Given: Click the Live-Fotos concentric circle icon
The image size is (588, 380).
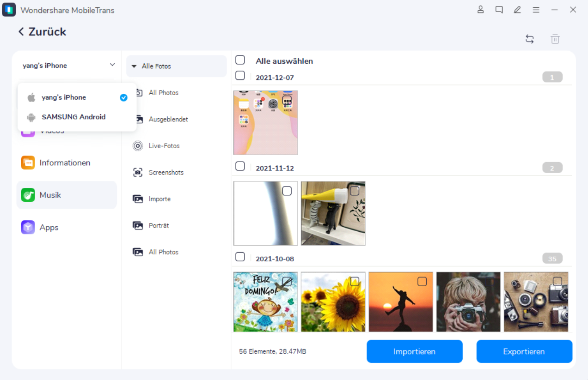Looking at the screenshot, I should tap(138, 146).
